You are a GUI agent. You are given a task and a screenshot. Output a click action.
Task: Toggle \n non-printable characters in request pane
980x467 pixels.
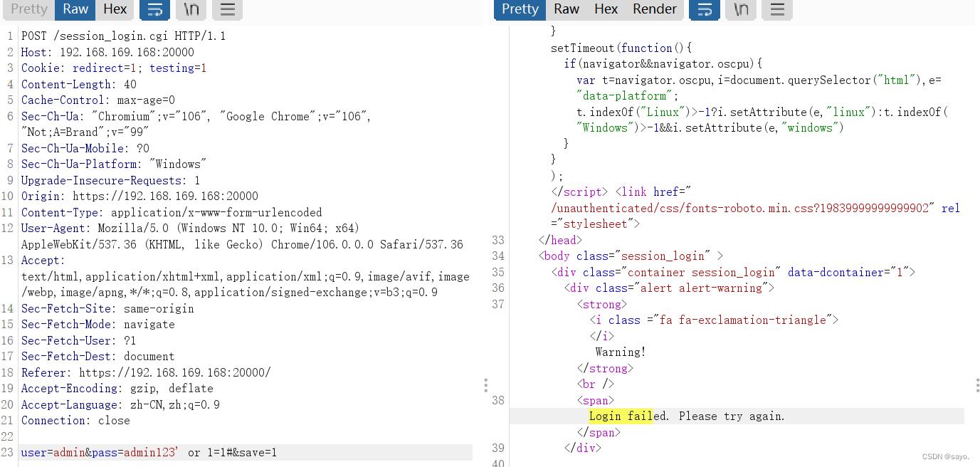[x=191, y=9]
